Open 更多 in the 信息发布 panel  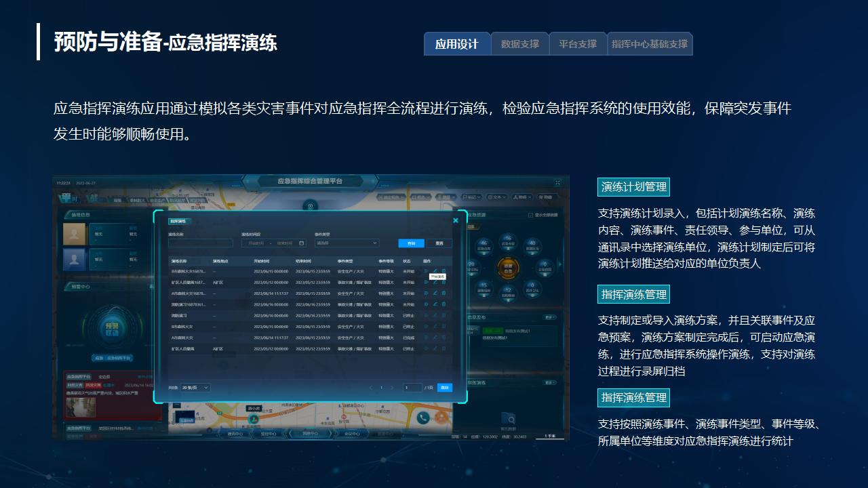550,317
